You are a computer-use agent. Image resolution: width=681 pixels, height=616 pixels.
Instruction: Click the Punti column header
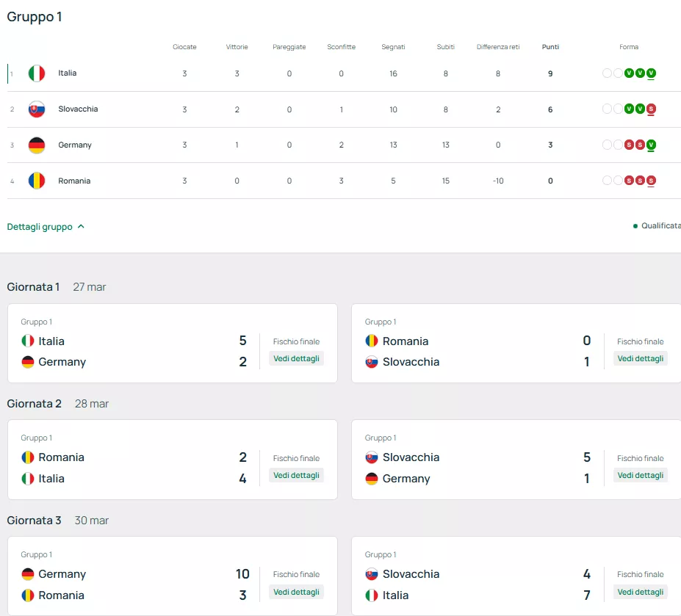pos(550,47)
